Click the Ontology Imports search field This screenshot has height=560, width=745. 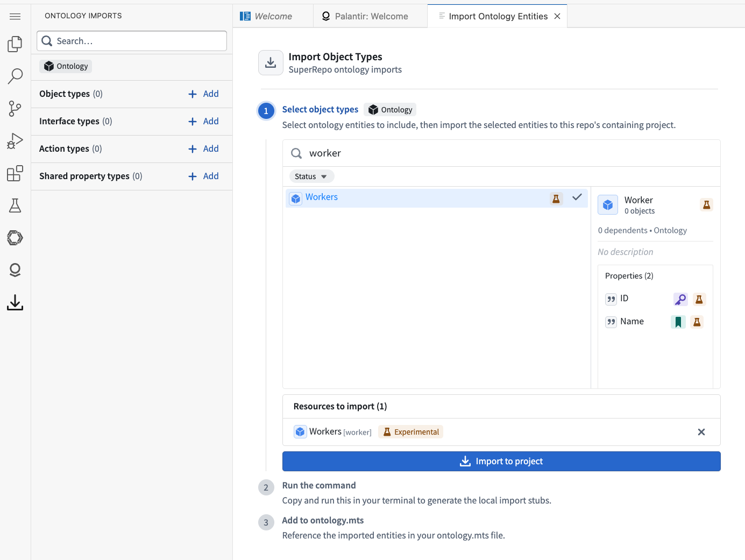click(x=132, y=41)
